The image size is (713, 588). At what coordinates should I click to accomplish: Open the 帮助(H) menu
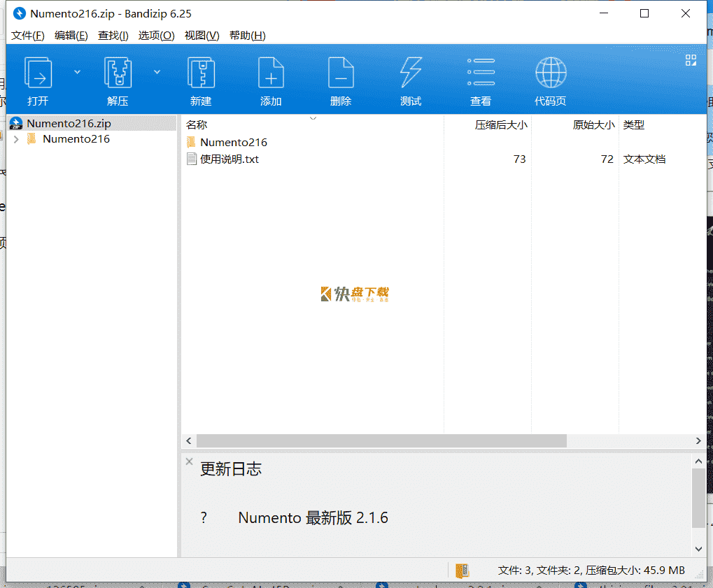tap(248, 36)
